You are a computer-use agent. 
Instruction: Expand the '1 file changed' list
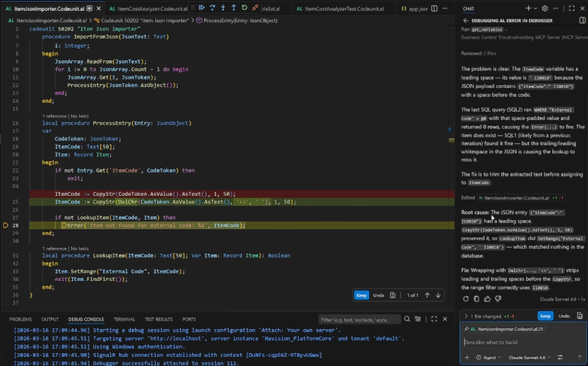466,316
